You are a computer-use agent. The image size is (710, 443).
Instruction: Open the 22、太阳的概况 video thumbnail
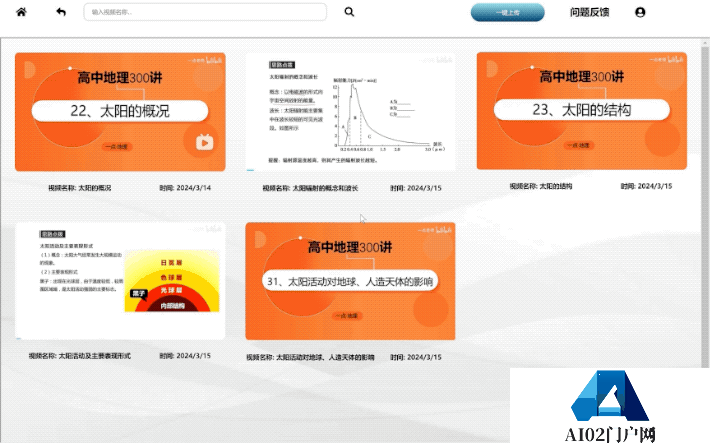(120, 112)
